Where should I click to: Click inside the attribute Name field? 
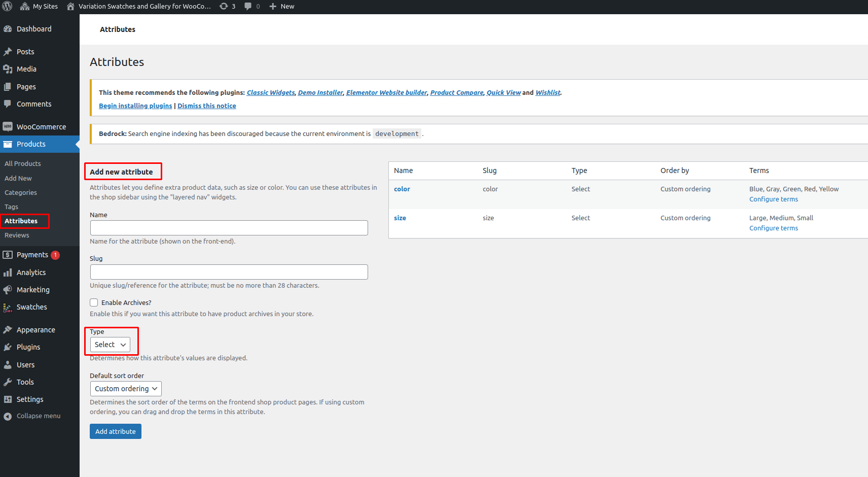[x=229, y=227]
